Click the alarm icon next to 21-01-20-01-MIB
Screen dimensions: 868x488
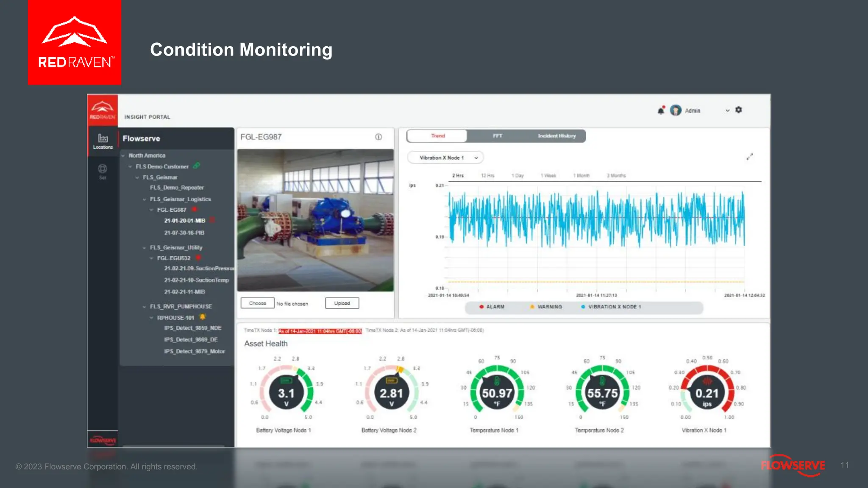tap(212, 220)
